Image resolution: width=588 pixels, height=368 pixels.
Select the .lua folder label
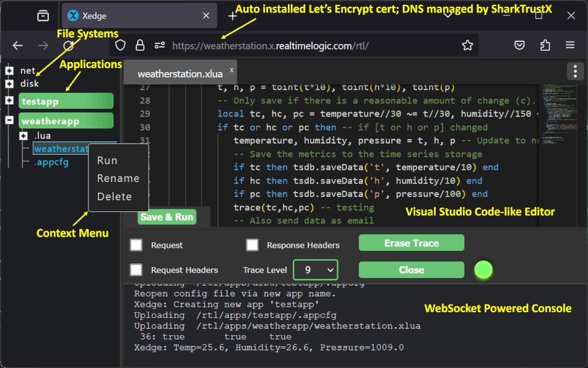pos(42,136)
